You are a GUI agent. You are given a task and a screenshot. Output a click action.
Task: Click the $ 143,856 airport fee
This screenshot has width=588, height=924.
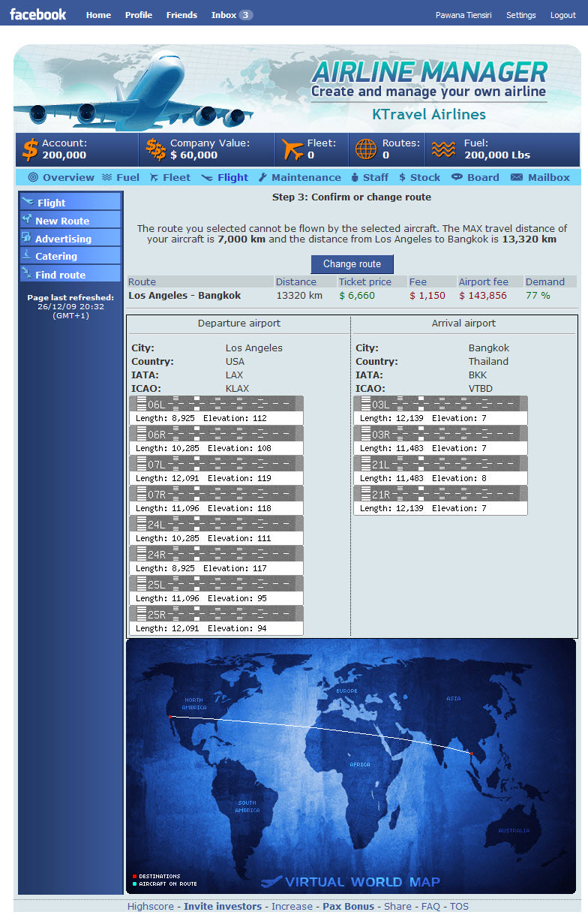(483, 295)
